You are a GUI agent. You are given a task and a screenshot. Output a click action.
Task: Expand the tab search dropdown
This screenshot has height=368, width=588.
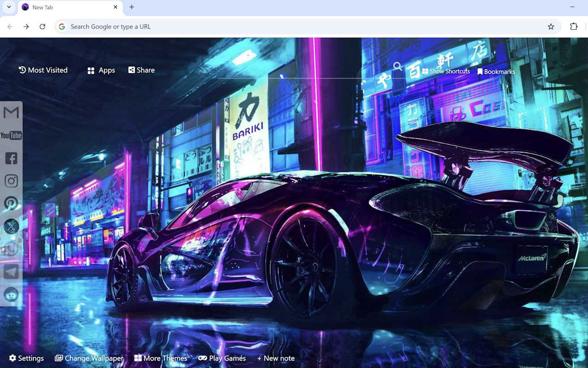click(x=9, y=7)
